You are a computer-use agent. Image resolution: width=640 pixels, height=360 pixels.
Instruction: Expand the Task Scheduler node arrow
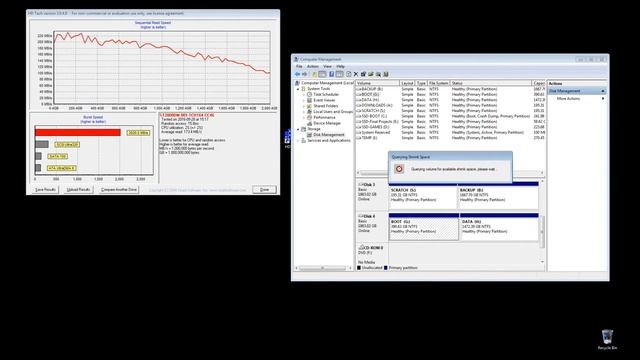[304, 94]
